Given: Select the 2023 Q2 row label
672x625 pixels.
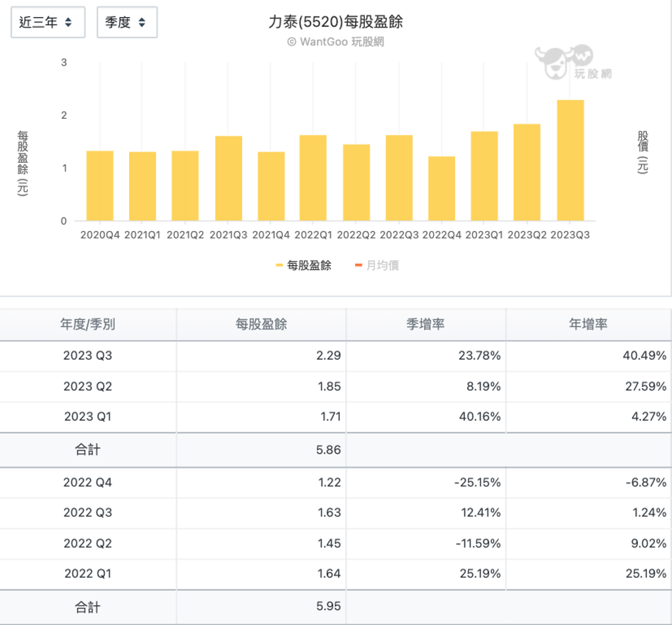Looking at the screenshot, I should point(88,386).
